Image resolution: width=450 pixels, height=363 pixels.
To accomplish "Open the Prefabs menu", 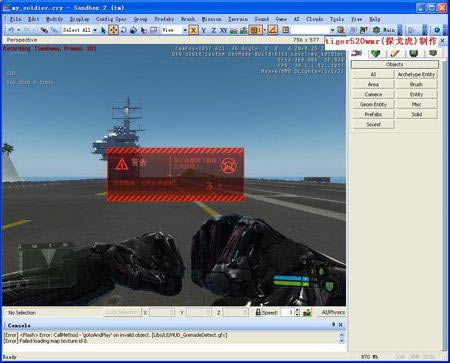I will point(164,19).
